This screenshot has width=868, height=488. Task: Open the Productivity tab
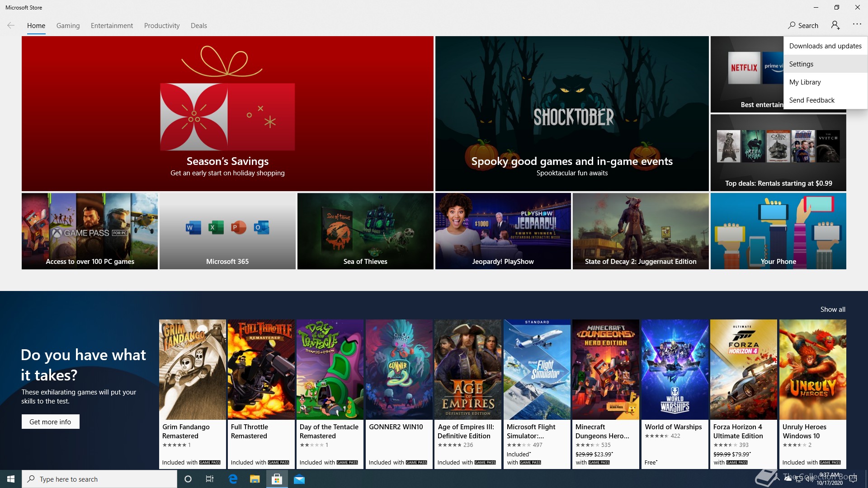click(x=162, y=26)
